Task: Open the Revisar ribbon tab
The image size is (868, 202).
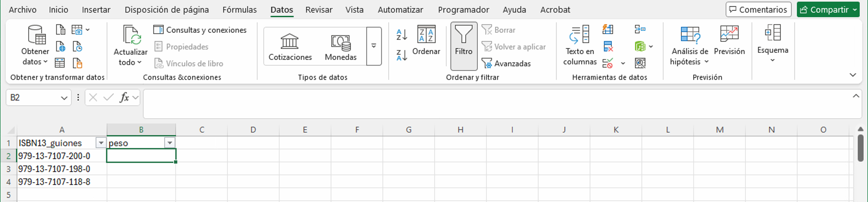Action: [x=319, y=10]
